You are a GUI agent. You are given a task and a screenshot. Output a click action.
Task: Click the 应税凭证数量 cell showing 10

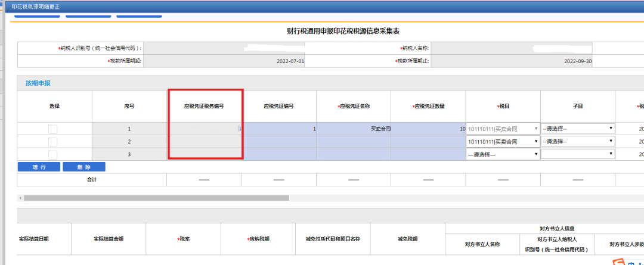point(428,129)
